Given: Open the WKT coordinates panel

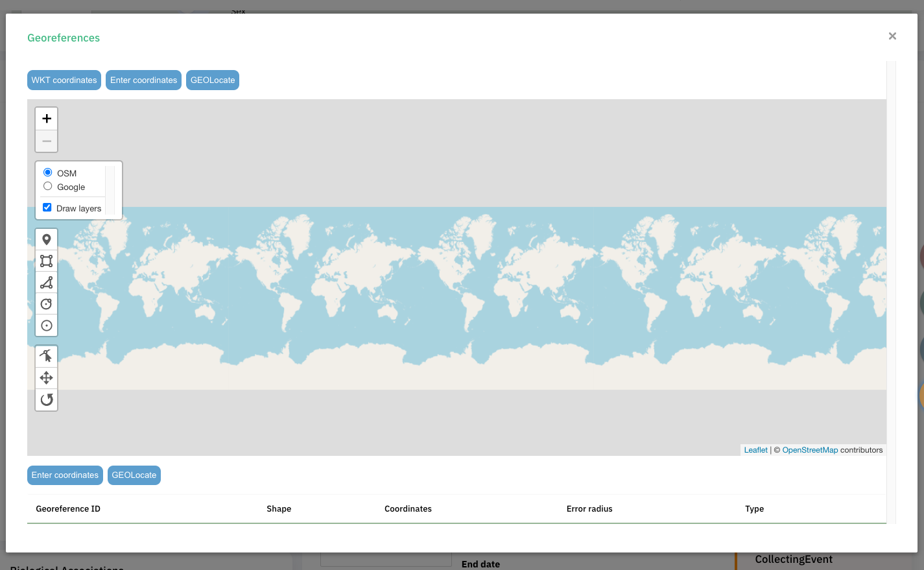Looking at the screenshot, I should [64, 80].
